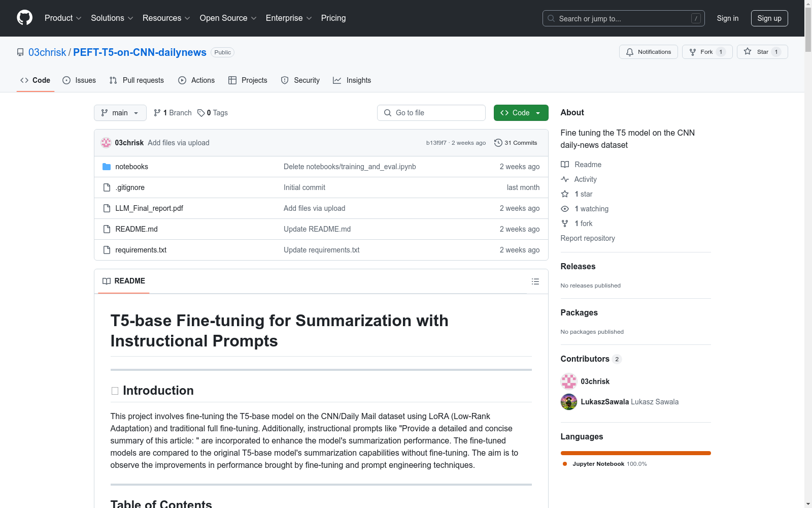Open the Solutions navigation menu
Image resolution: width=812 pixels, height=508 pixels.
point(112,18)
